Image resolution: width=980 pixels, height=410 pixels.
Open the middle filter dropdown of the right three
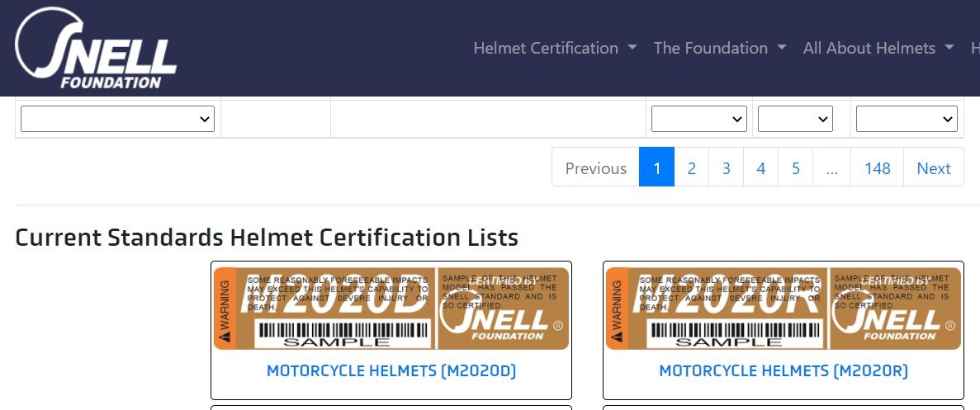point(795,119)
